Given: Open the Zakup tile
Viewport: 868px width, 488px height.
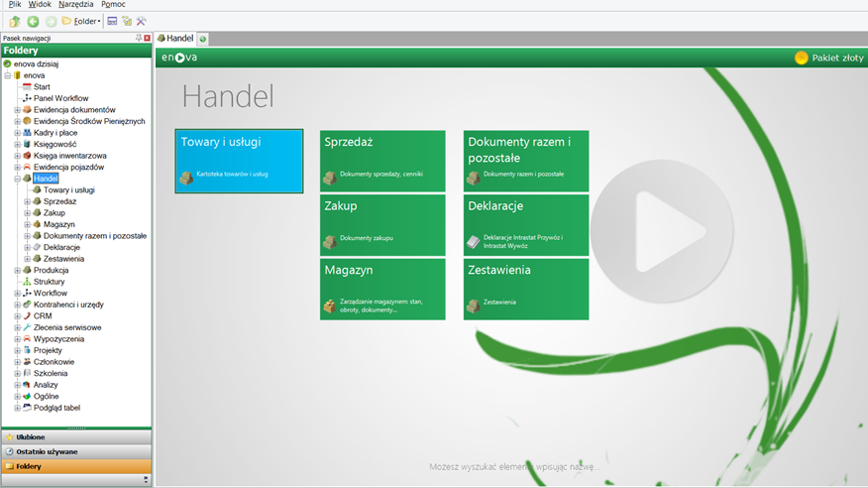Looking at the screenshot, I should pyautogui.click(x=382, y=225).
